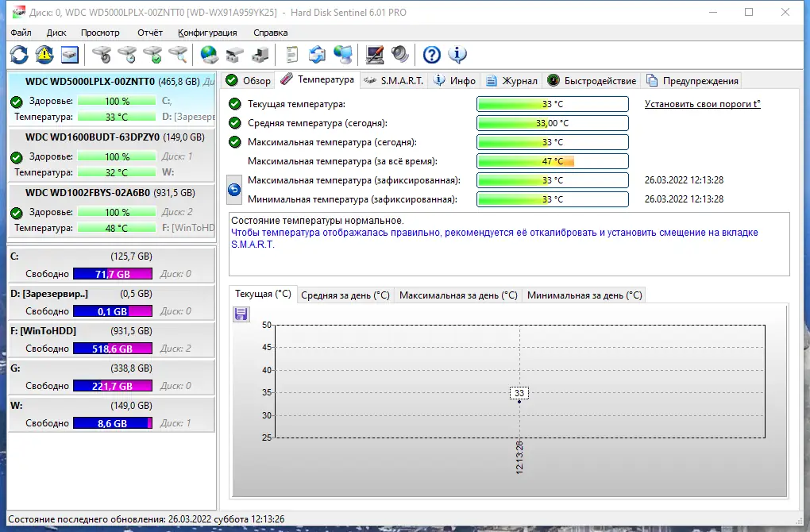The image size is (810, 532).
Task: Click the globe over disk toolbar icon
Action: coord(209,54)
